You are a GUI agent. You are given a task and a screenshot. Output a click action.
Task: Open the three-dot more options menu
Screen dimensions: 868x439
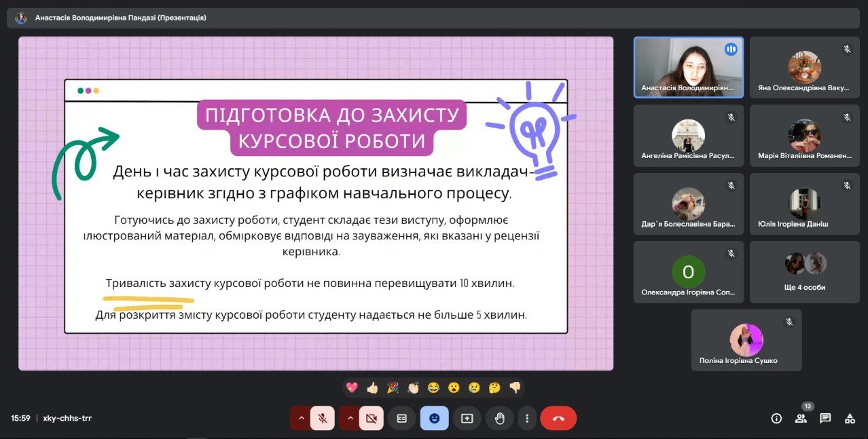527,419
